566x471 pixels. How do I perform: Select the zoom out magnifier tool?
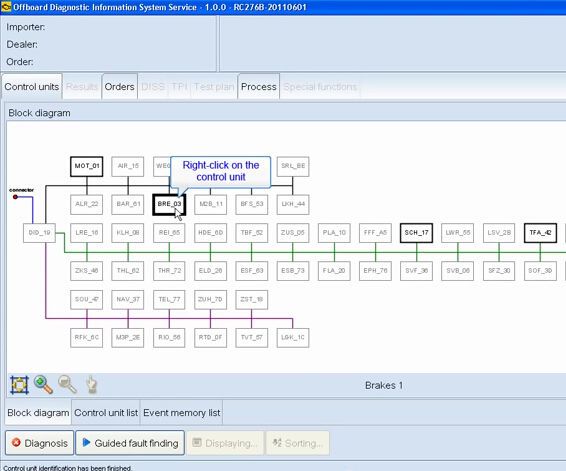(68, 385)
